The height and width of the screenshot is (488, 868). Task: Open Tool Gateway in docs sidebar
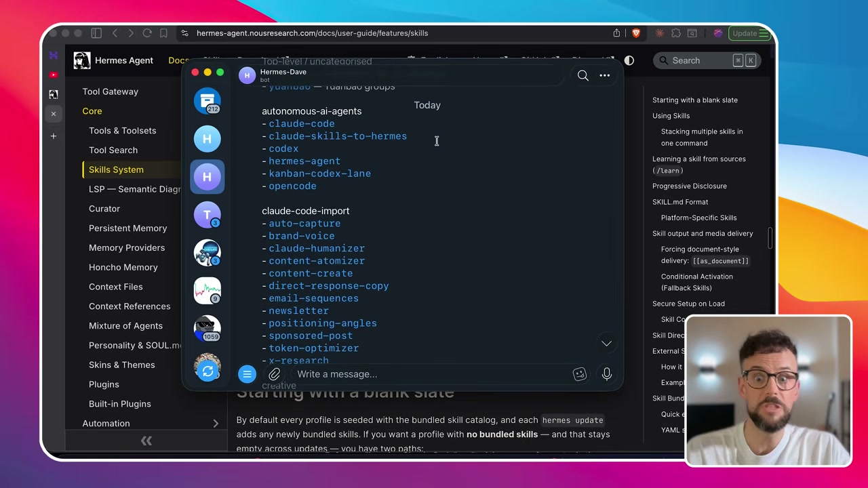(x=110, y=91)
